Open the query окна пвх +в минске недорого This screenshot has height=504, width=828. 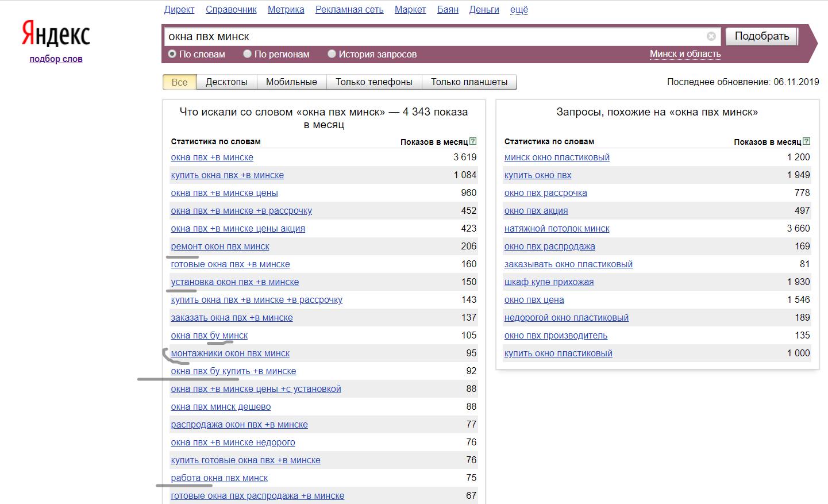[x=233, y=443]
